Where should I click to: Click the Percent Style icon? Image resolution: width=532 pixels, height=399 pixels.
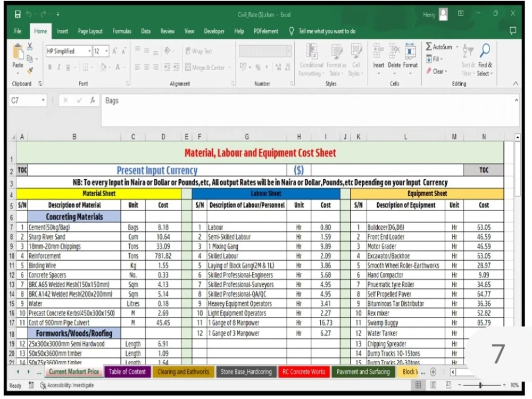click(258, 68)
